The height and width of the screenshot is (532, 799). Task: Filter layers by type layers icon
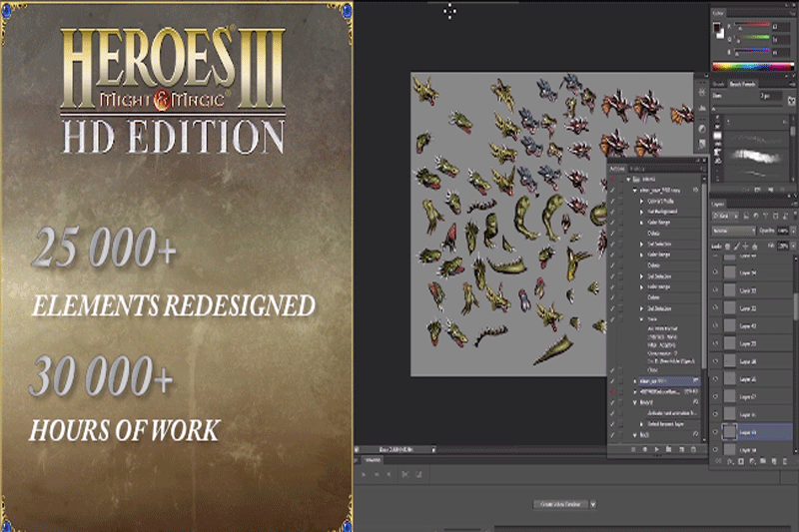(766, 216)
